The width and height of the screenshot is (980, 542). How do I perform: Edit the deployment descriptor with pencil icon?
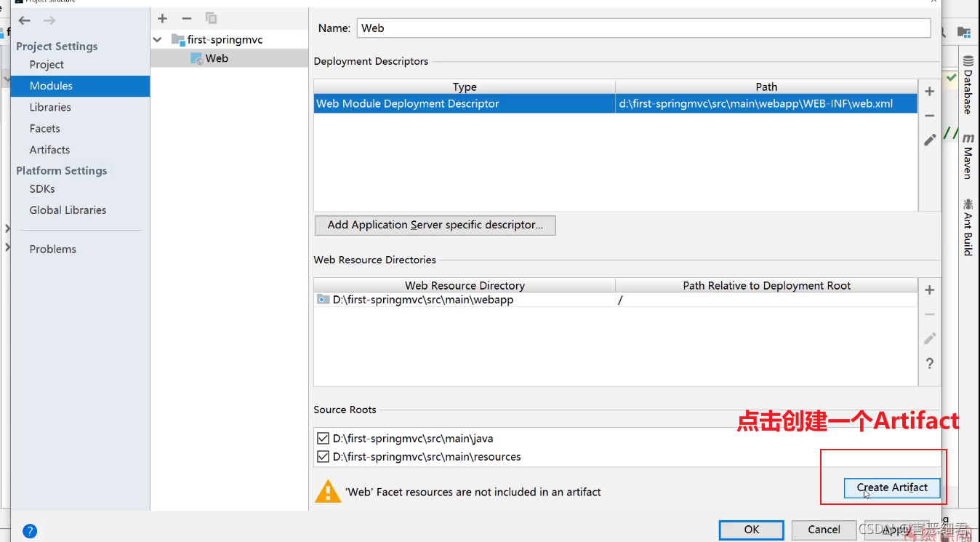(929, 140)
